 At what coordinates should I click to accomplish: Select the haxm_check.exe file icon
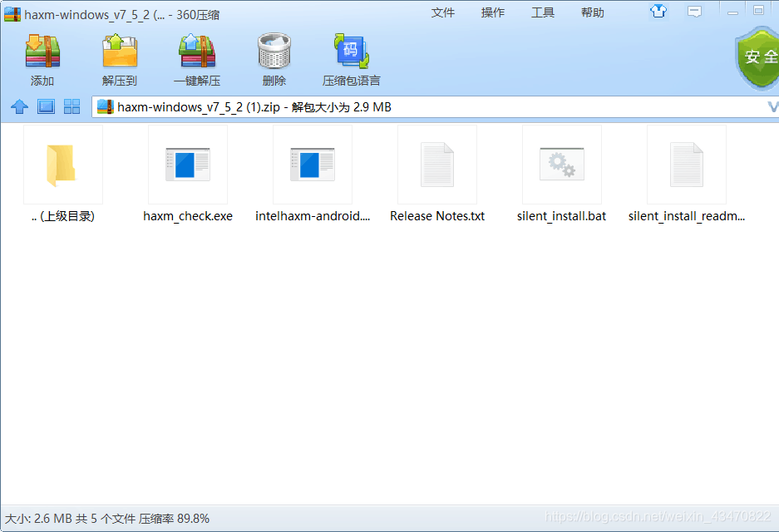tap(187, 165)
